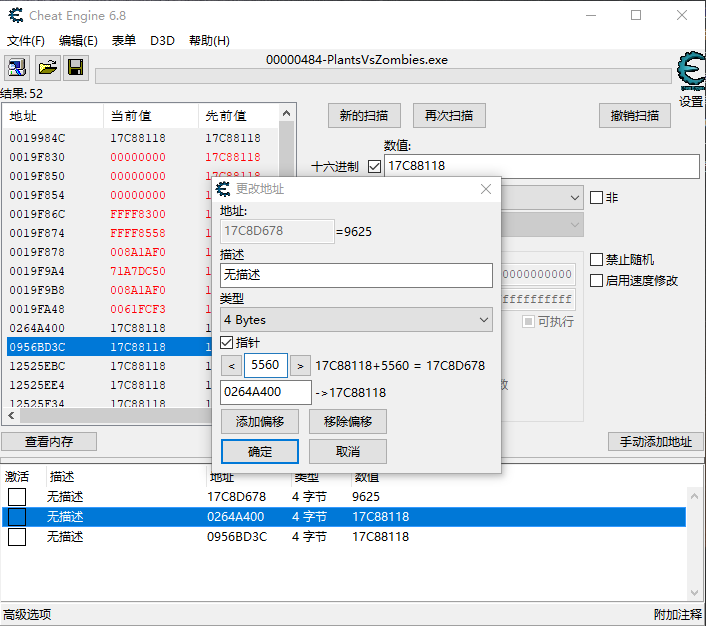Cancel dialog with 取消

pyautogui.click(x=348, y=451)
